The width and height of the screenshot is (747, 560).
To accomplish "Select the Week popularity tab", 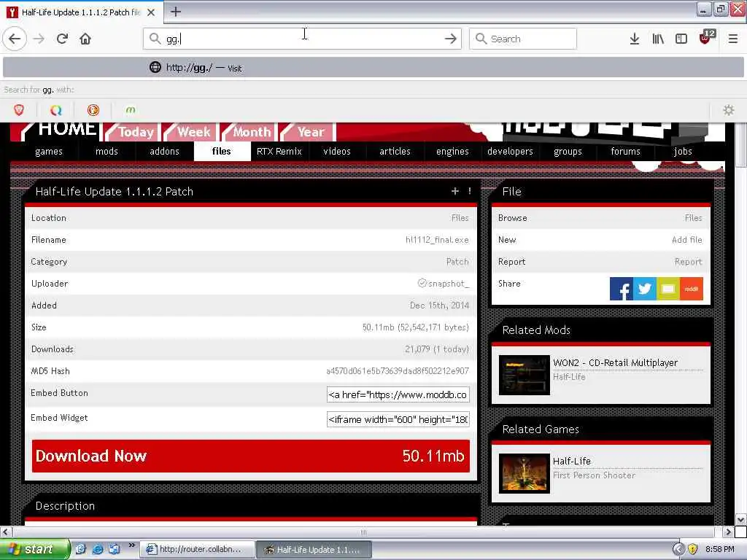I will point(190,132).
